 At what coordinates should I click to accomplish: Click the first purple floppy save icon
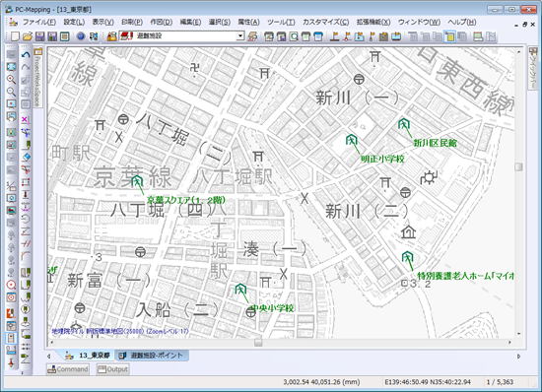click(x=40, y=36)
